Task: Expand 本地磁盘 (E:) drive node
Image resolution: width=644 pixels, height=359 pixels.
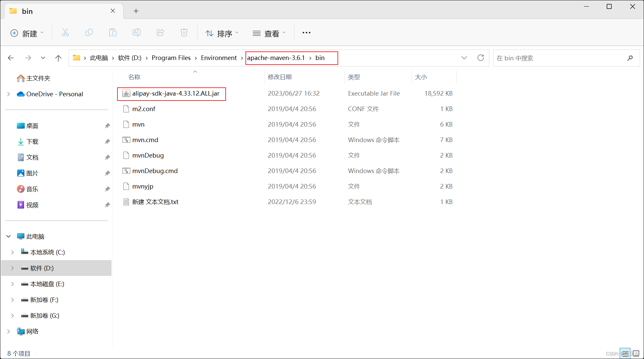Action: [12, 284]
